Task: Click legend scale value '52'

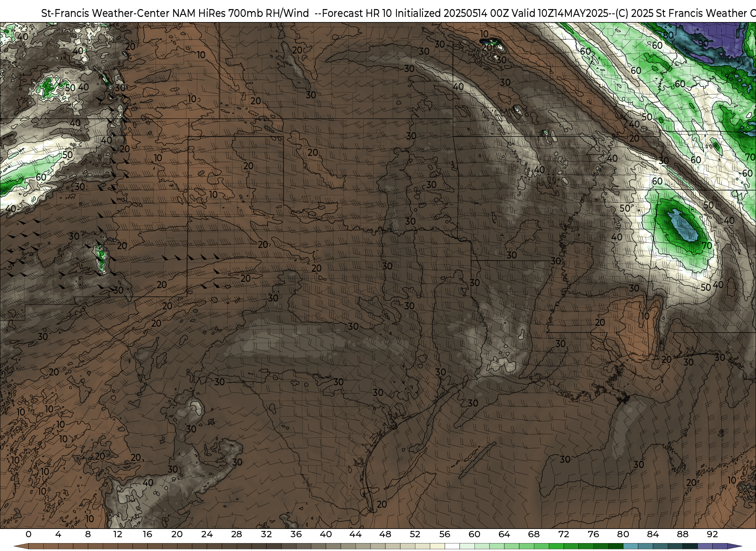Action: tap(415, 534)
